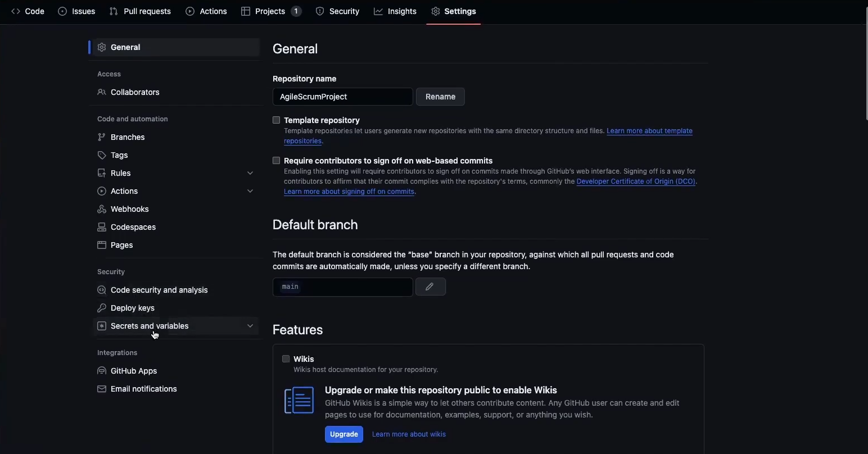Check Require contributors to sign off
868x454 pixels.
(277, 161)
